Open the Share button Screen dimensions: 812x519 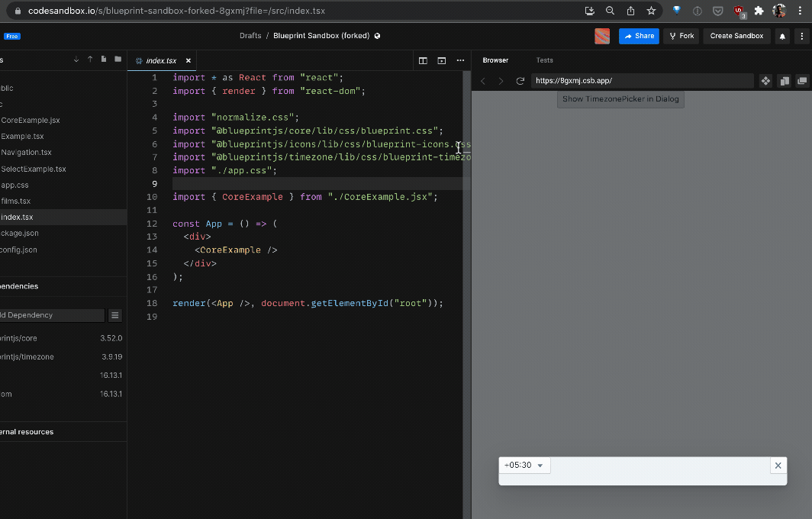(639, 36)
